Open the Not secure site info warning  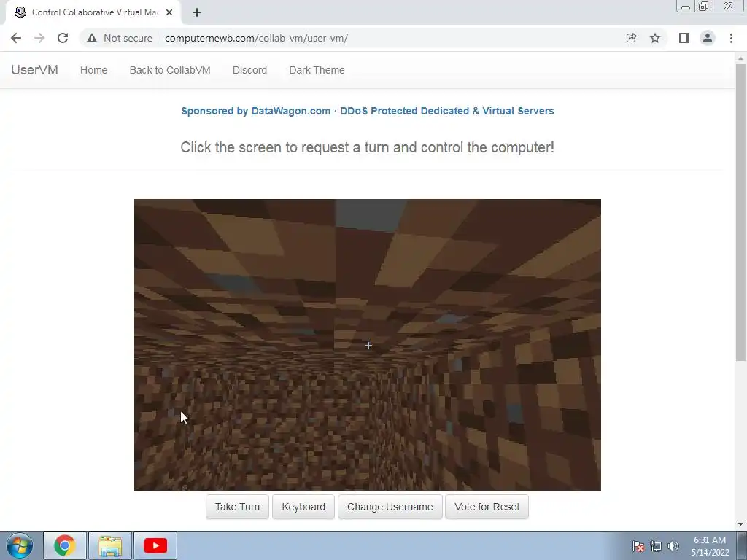point(120,38)
